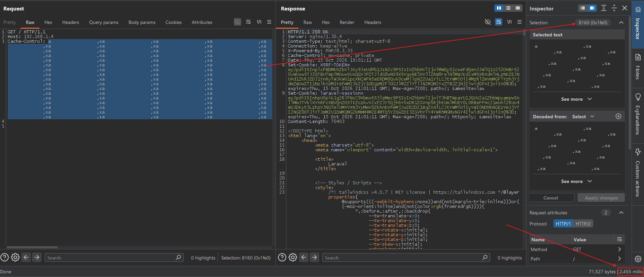Collapse all Inspector sections
Screen dimensions: 644x277
coord(614,8)
